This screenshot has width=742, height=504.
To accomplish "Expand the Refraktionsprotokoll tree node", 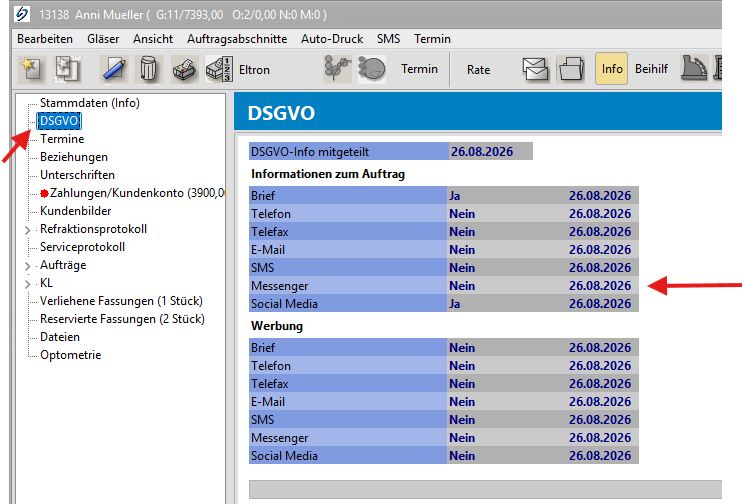I will click(x=27, y=230).
